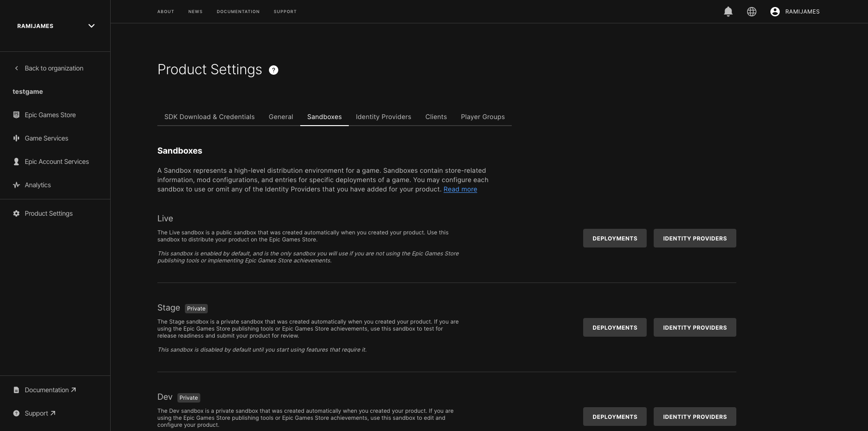
Task: Open Analytics in sidebar
Action: click(x=38, y=185)
